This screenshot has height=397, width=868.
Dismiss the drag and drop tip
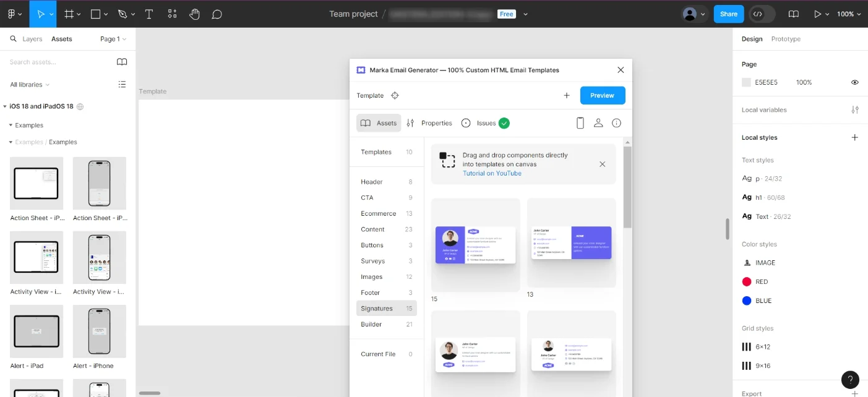click(603, 164)
